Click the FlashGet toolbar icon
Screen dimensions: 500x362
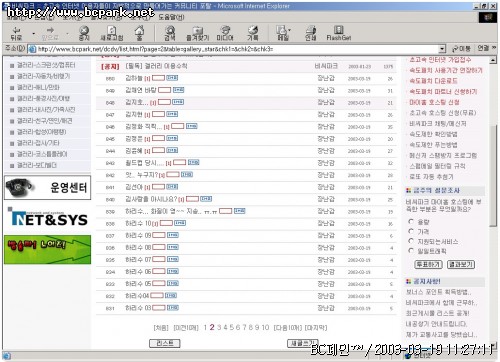click(339, 33)
